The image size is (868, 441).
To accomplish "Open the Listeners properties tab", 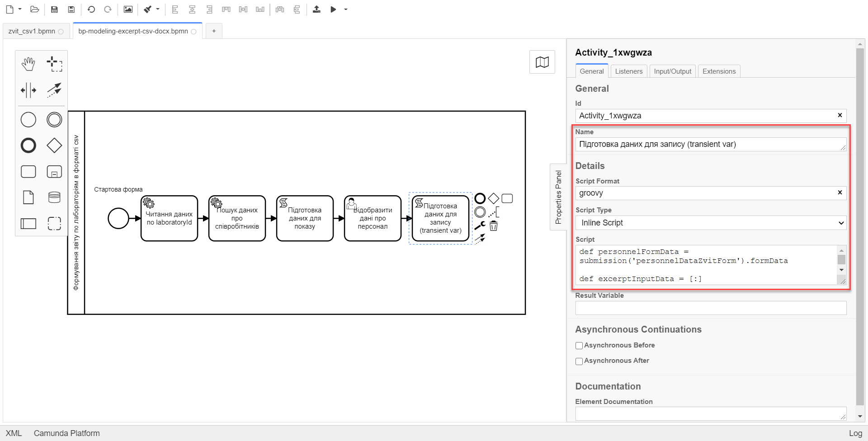I will click(628, 71).
